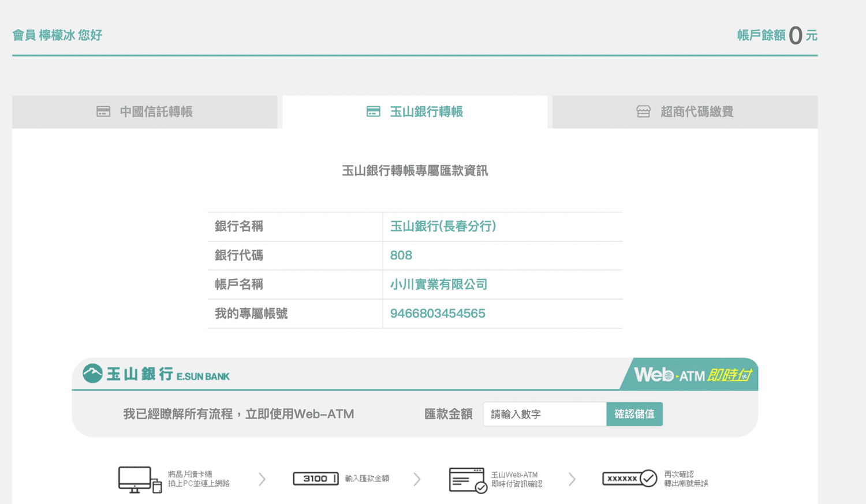Image resolution: width=866 pixels, height=504 pixels.
Task: Click the step text 將晶片讀卡機插上PC並連上網路
Action: pyautogui.click(x=199, y=479)
